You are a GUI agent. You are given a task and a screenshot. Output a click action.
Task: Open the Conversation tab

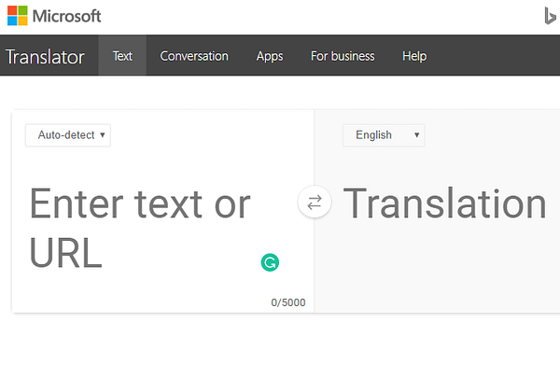click(194, 56)
